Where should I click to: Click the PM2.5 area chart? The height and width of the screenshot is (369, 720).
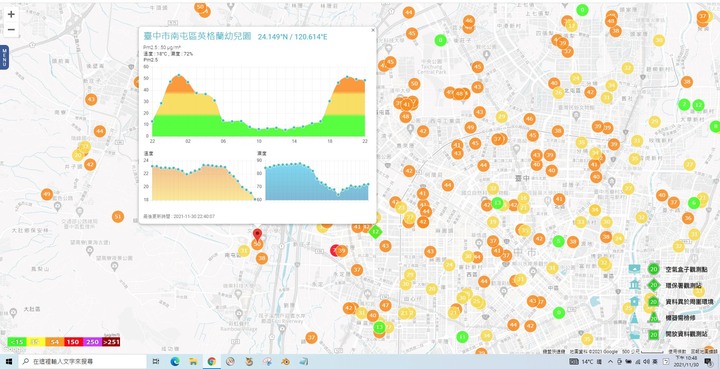pyautogui.click(x=259, y=103)
